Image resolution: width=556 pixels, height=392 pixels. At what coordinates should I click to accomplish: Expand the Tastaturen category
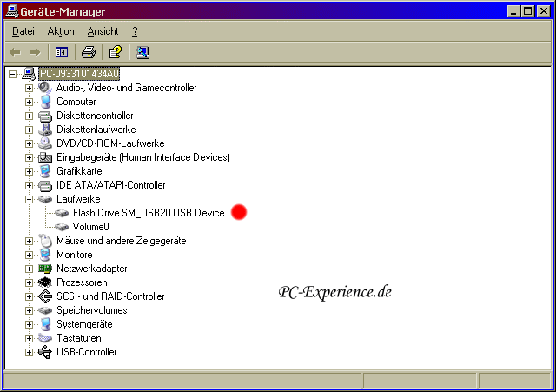(x=29, y=338)
